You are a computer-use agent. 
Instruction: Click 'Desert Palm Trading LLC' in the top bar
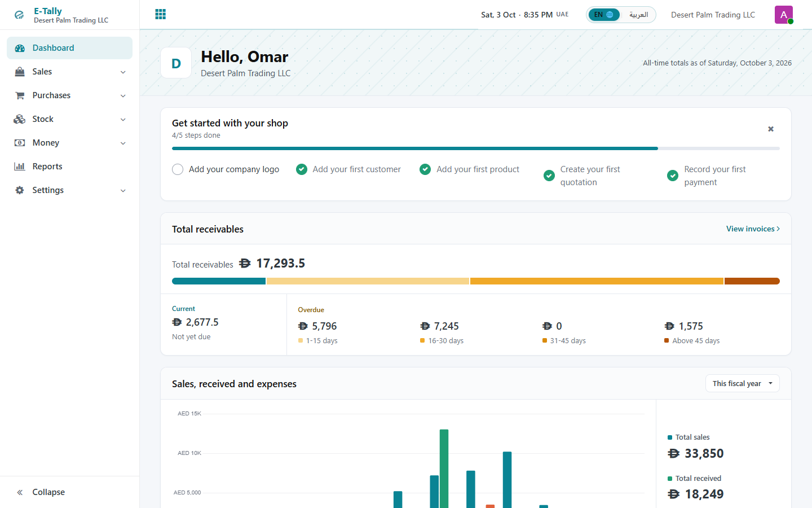(713, 15)
